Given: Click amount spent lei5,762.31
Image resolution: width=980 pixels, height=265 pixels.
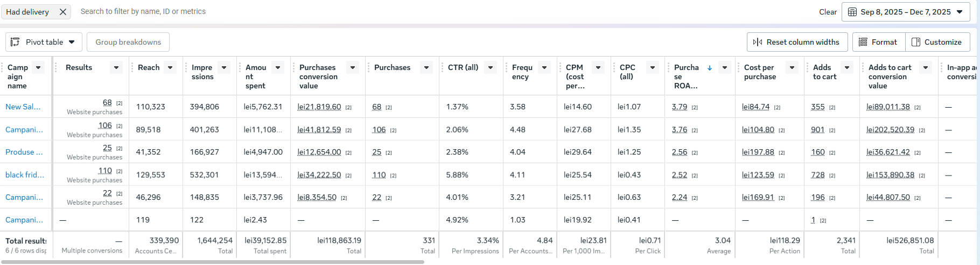Looking at the screenshot, I should click(x=263, y=107).
